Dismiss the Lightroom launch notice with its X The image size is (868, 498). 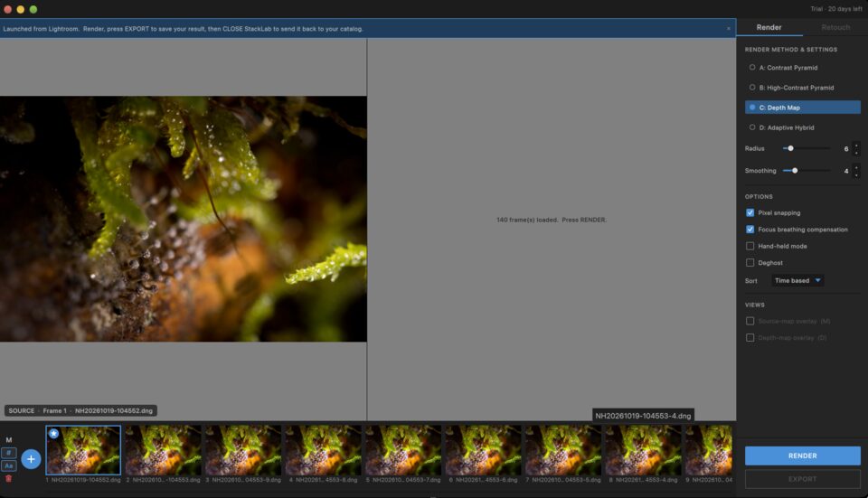(729, 28)
